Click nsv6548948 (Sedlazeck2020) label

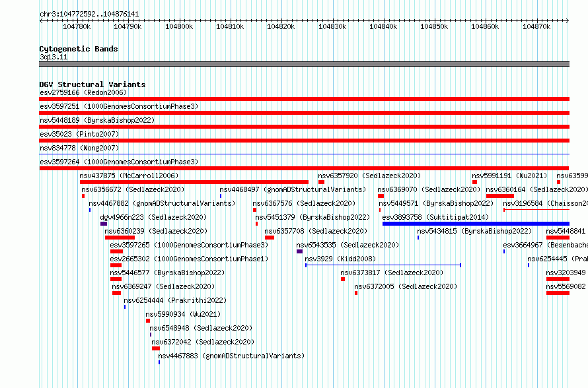[201, 328]
